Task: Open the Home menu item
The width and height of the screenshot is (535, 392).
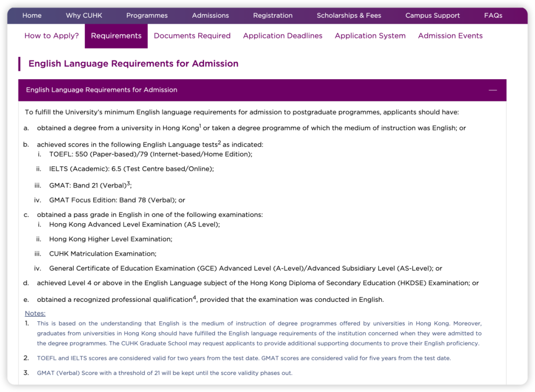Action: [x=32, y=15]
